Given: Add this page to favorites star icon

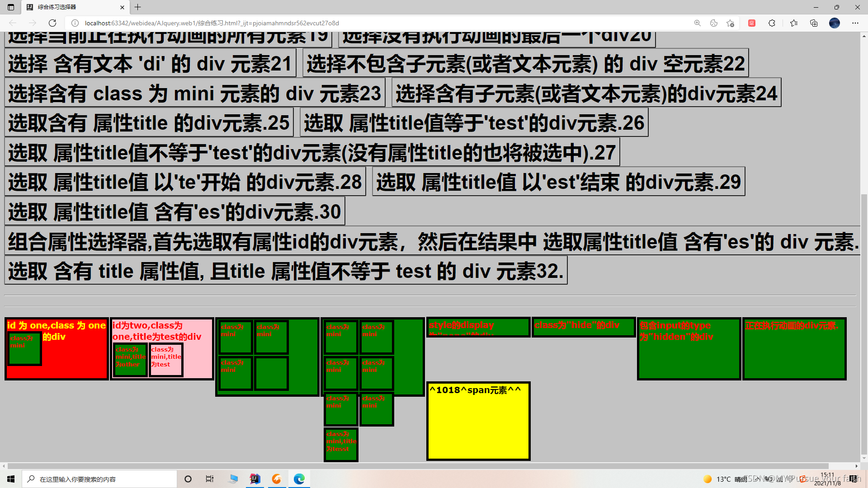Looking at the screenshot, I should click(x=730, y=23).
